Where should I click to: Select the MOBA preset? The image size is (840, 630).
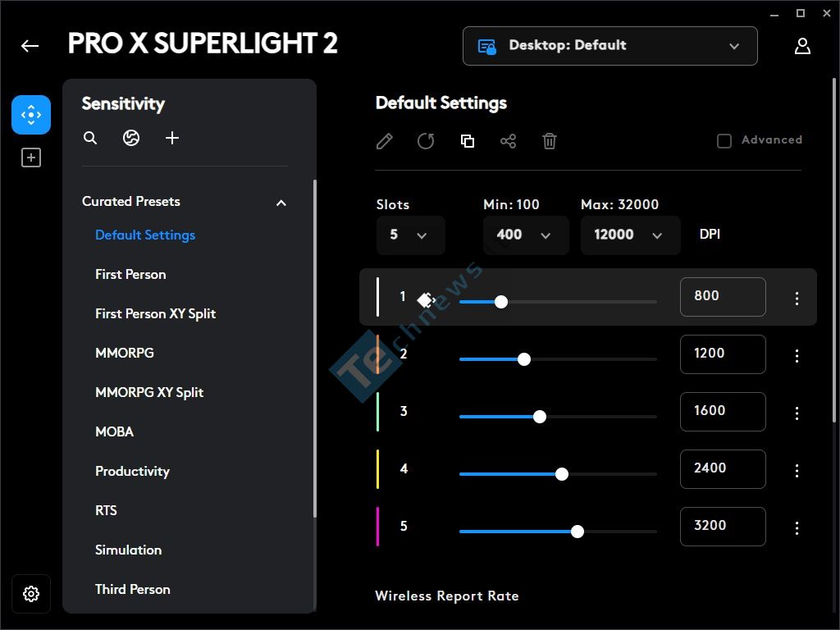(x=115, y=431)
